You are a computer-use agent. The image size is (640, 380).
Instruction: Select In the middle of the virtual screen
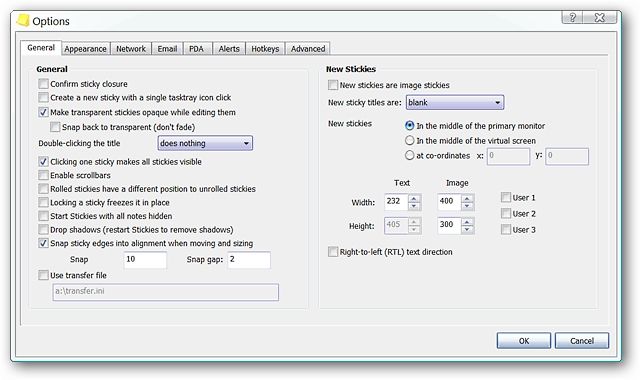click(409, 141)
